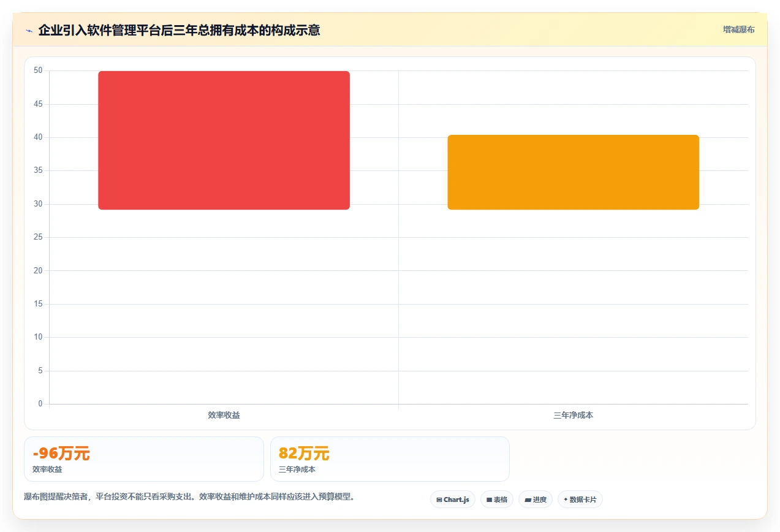Click the 进度 tag

[535, 500]
